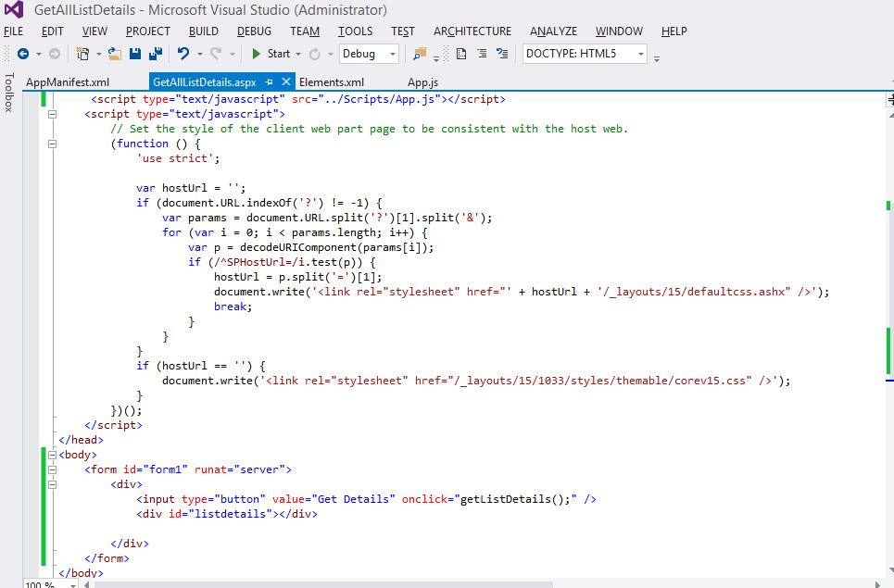Open the Undo history dropdown arrow

pos(199,54)
